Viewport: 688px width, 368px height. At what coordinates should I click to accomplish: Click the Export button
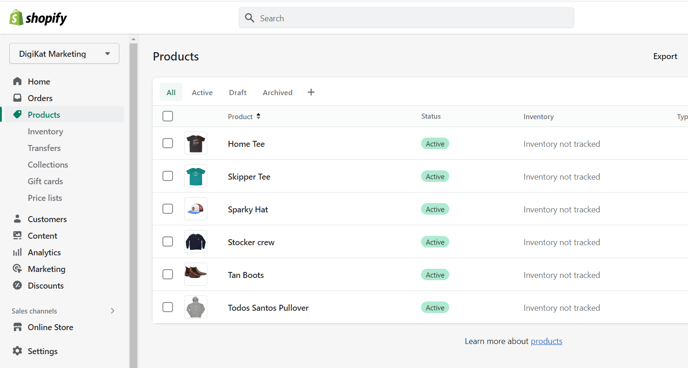coord(665,56)
